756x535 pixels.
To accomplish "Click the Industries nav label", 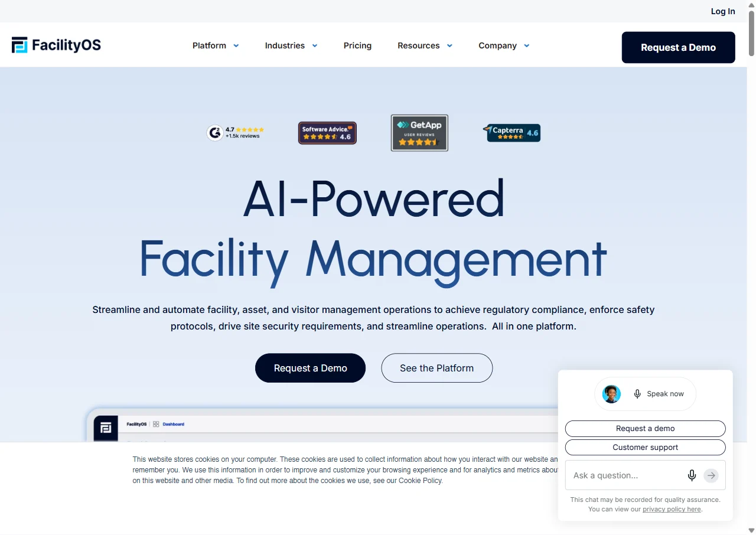I will click(285, 45).
